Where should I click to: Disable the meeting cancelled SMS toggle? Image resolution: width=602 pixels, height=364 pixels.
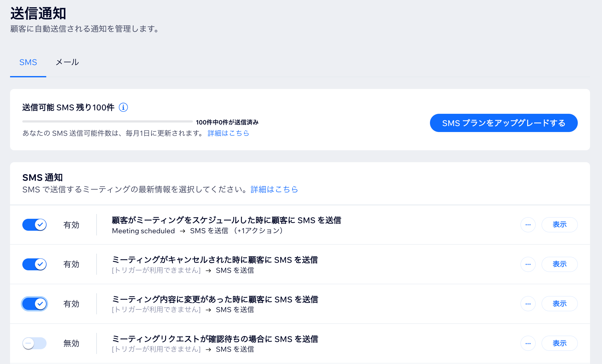click(35, 264)
